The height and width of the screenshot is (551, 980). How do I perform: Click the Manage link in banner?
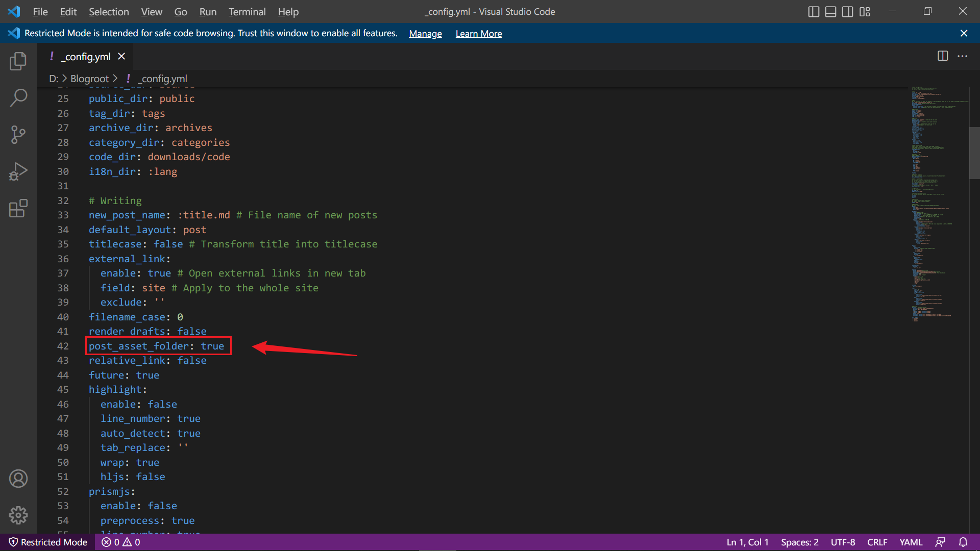click(x=425, y=33)
